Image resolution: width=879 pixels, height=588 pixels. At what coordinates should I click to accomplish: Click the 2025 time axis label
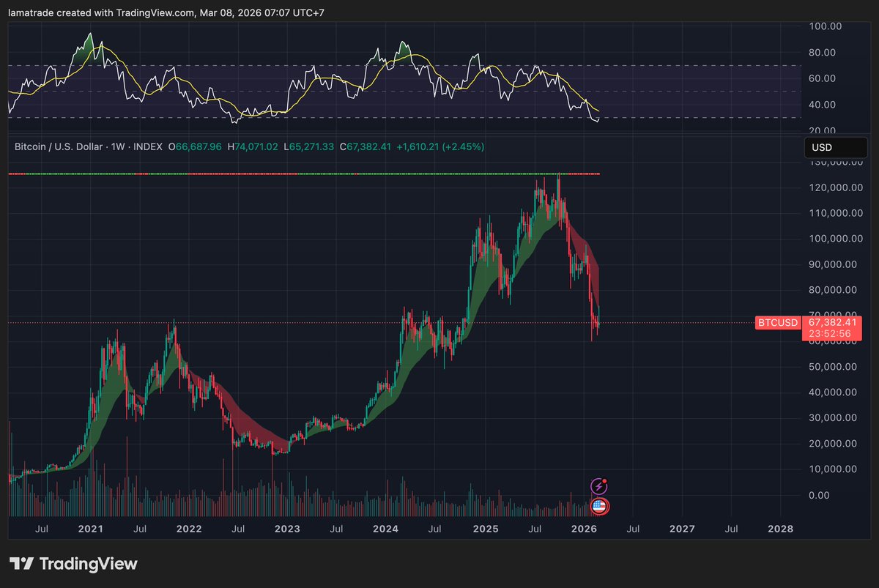(x=485, y=528)
